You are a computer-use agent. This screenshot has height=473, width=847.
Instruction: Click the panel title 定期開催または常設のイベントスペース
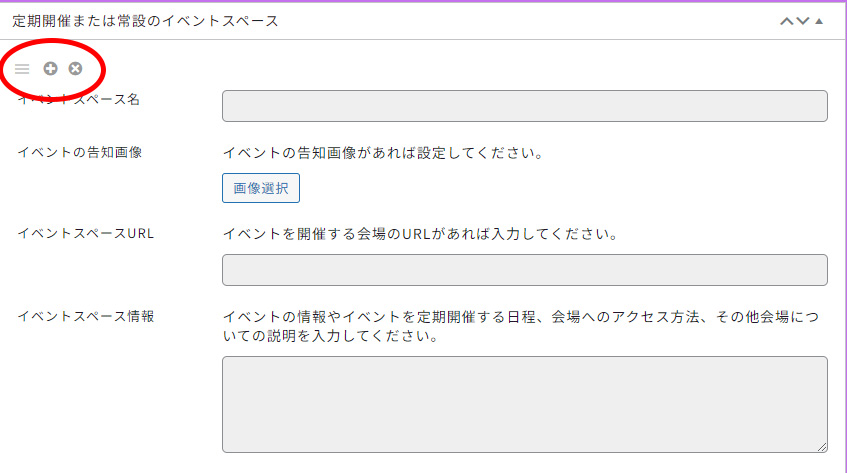145,21
